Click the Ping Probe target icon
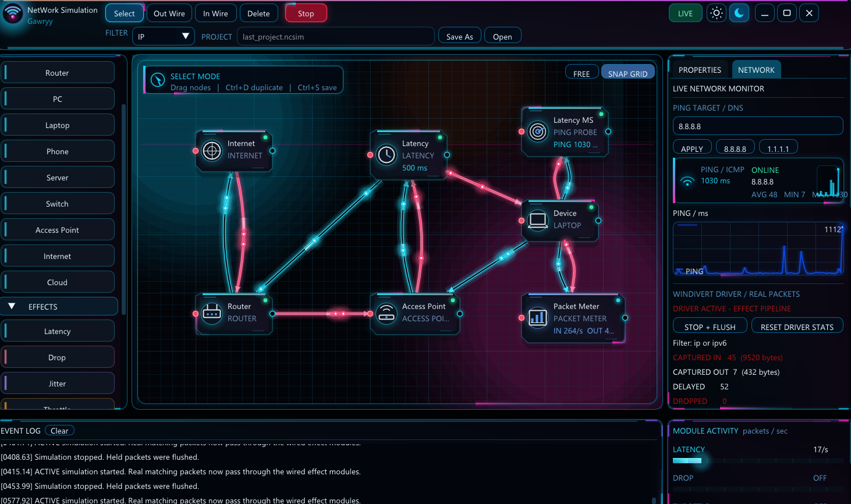This screenshot has height=504, width=851. click(538, 132)
